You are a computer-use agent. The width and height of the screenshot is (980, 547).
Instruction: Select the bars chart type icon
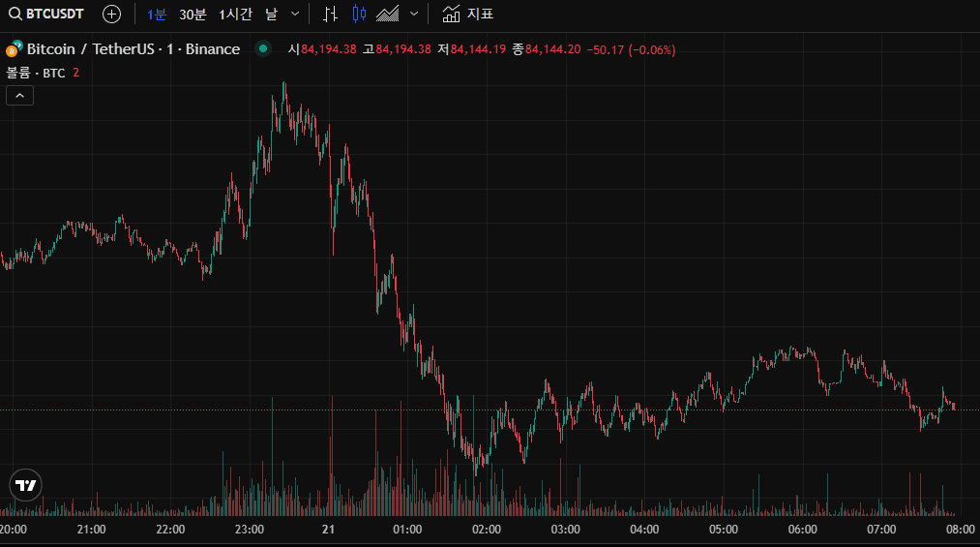[331, 15]
